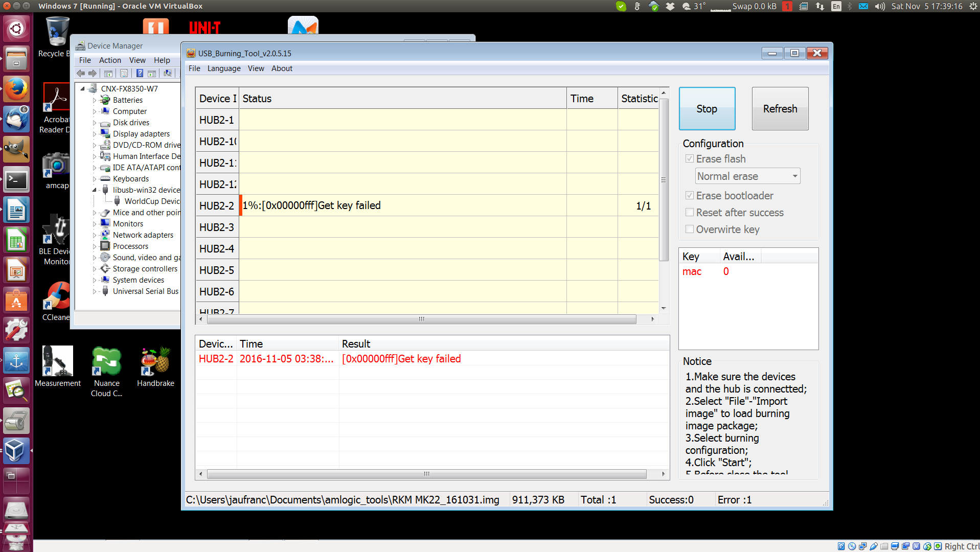
Task: Open Recycle Bin on Windows desktop
Action: tap(56, 38)
